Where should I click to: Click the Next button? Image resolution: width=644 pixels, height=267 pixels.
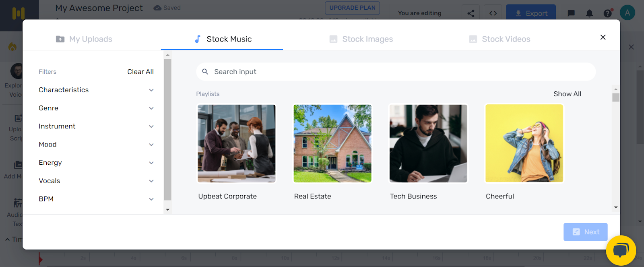click(x=585, y=232)
